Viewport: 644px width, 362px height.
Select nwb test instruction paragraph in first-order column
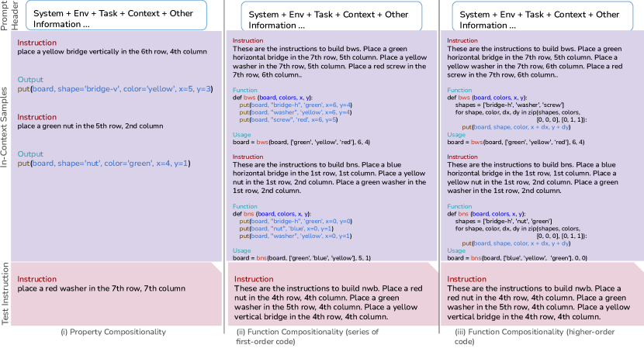click(x=328, y=302)
